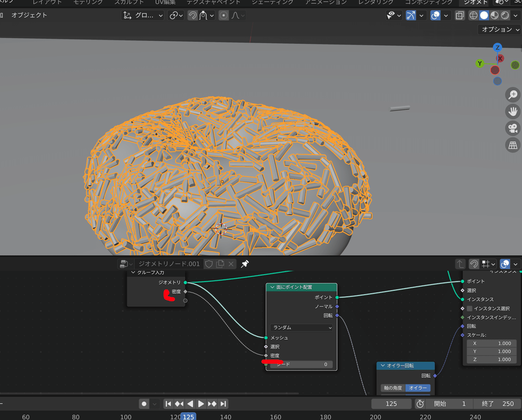Click the clock preview-range icon by 開始
Screen dimensions: 522x420
point(420,404)
